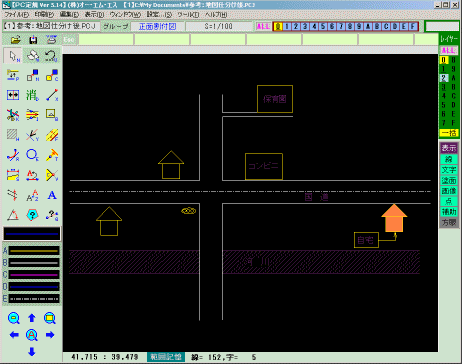This screenshot has height=364, width=462.
Task: Print using the printer icon
Action: [x=51, y=40]
